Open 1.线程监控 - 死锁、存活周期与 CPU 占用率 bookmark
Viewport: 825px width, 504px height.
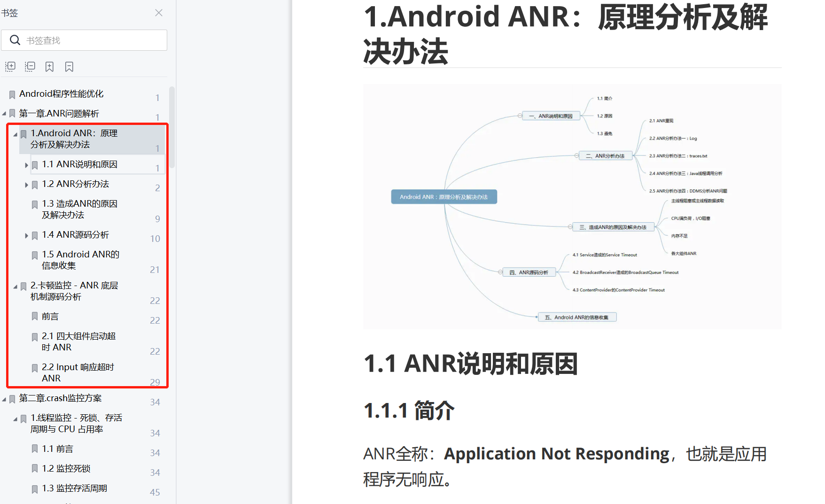tap(76, 424)
